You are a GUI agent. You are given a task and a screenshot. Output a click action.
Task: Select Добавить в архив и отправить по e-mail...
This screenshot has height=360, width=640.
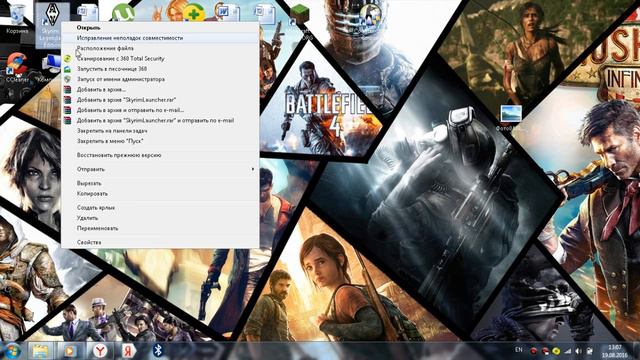160,110
